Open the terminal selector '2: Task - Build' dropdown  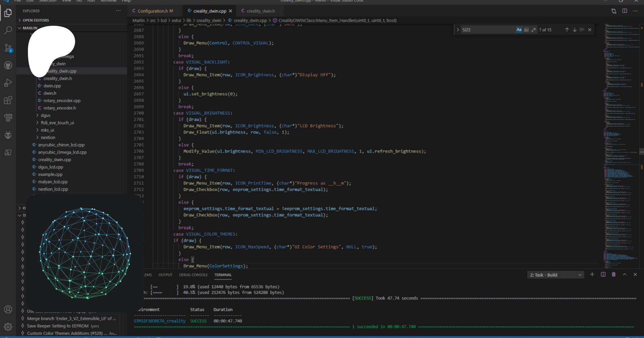click(x=556, y=275)
